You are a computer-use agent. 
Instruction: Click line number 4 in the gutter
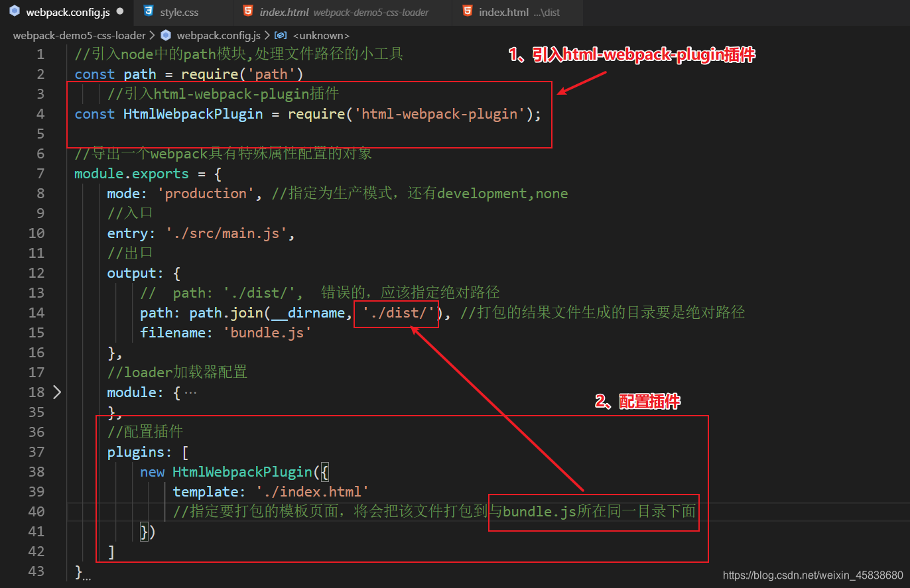pyautogui.click(x=41, y=113)
